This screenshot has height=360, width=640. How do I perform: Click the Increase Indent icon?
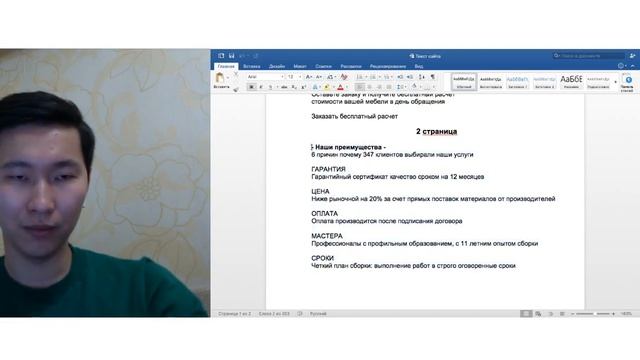click(x=410, y=77)
